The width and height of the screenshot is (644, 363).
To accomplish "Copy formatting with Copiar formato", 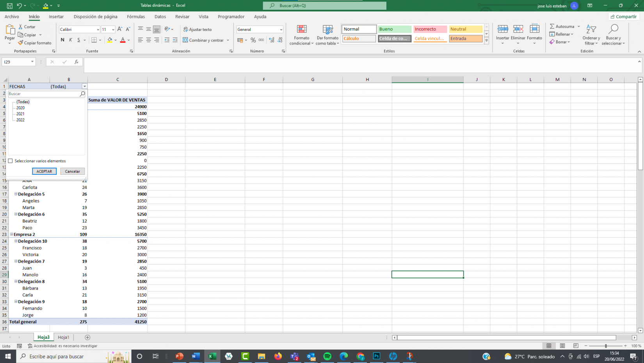I will pyautogui.click(x=35, y=43).
